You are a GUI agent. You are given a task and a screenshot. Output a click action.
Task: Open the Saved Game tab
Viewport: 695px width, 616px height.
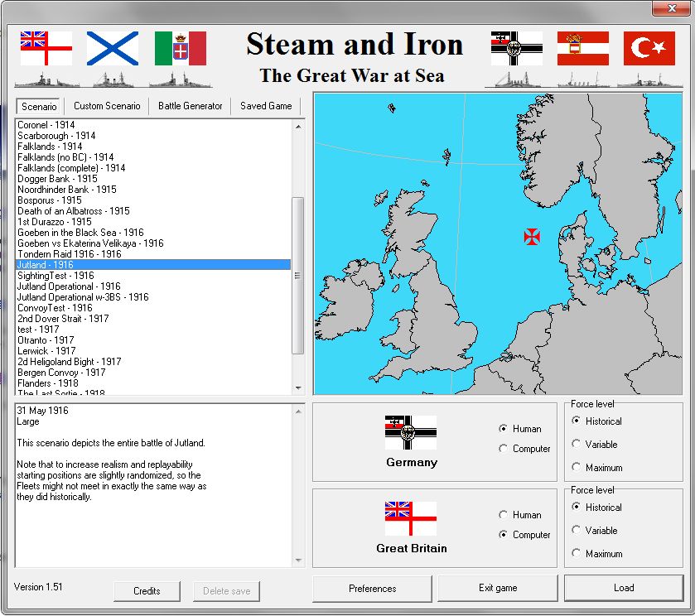click(268, 106)
